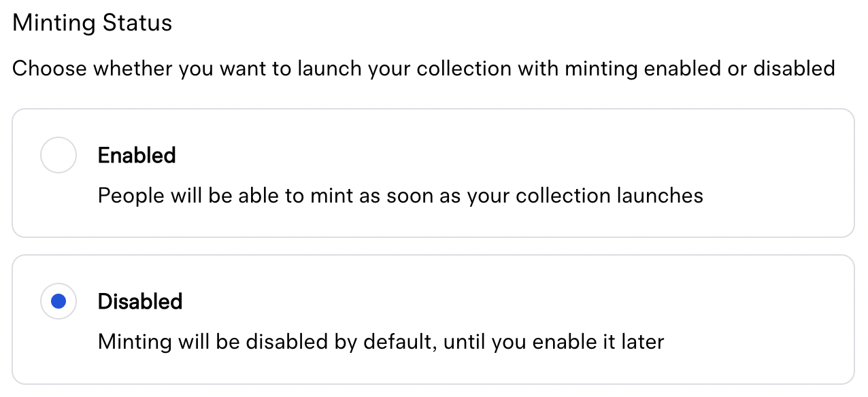This screenshot has height=397, width=868.
Task: Click the blue dot in the Disabled radio
Action: [59, 301]
